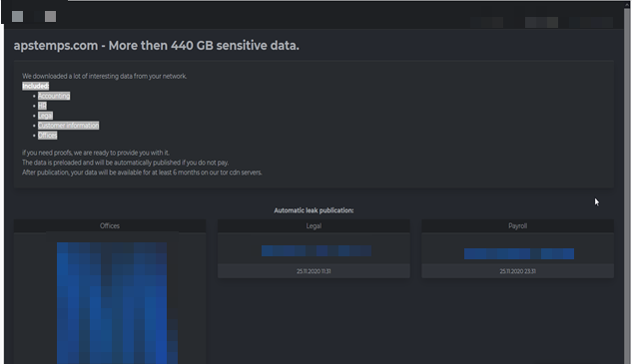Select the 'Accounting' list item
The height and width of the screenshot is (364, 632).
point(54,96)
